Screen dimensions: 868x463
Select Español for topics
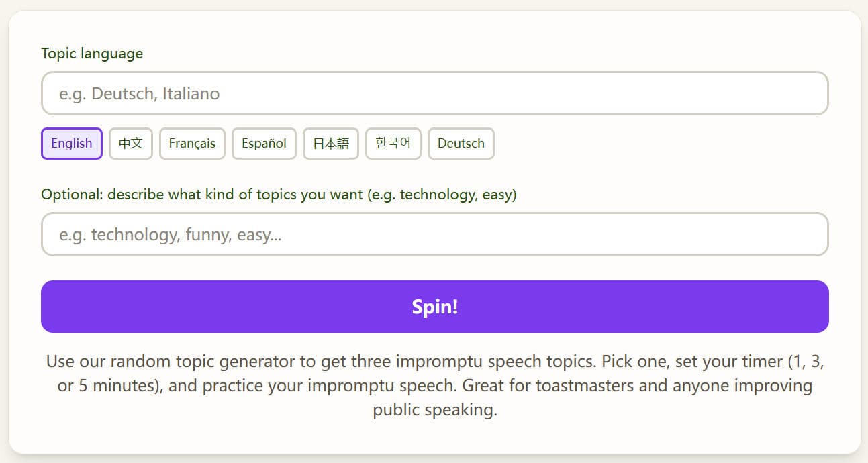point(263,143)
